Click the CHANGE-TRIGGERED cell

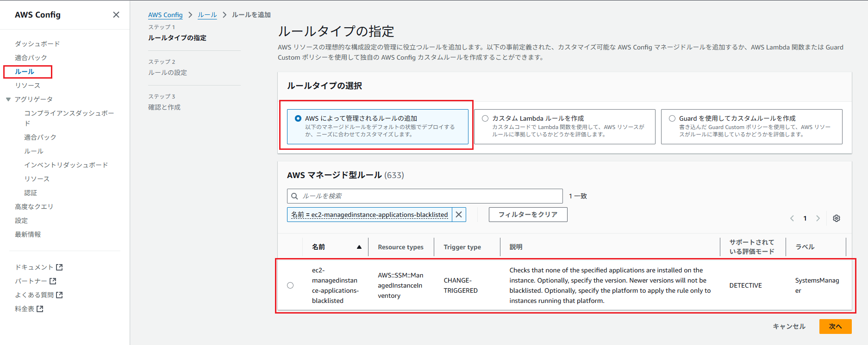coord(461,285)
